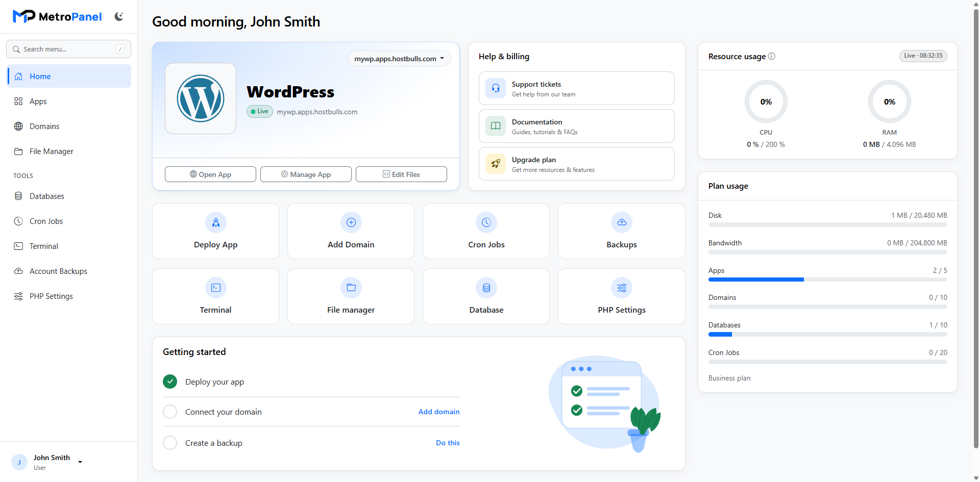Viewport: 980px width, 482px height.
Task: Click the Account Backups cloud icon
Action: (x=18, y=271)
